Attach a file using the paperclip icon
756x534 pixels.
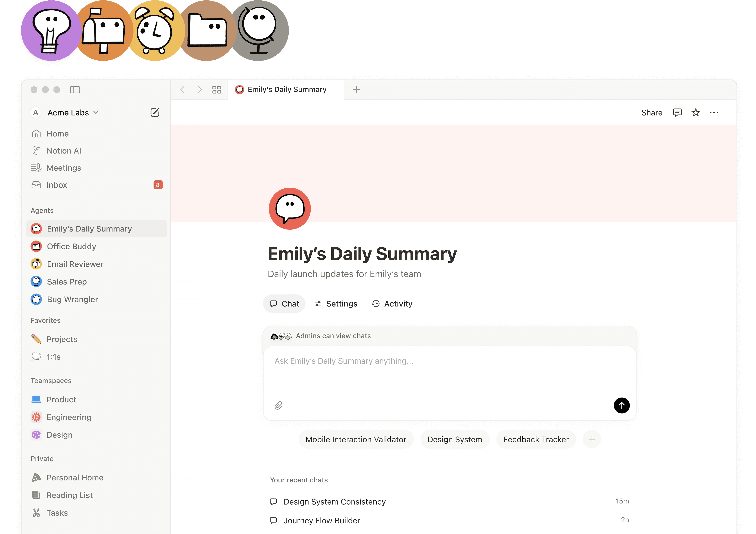[278, 405]
